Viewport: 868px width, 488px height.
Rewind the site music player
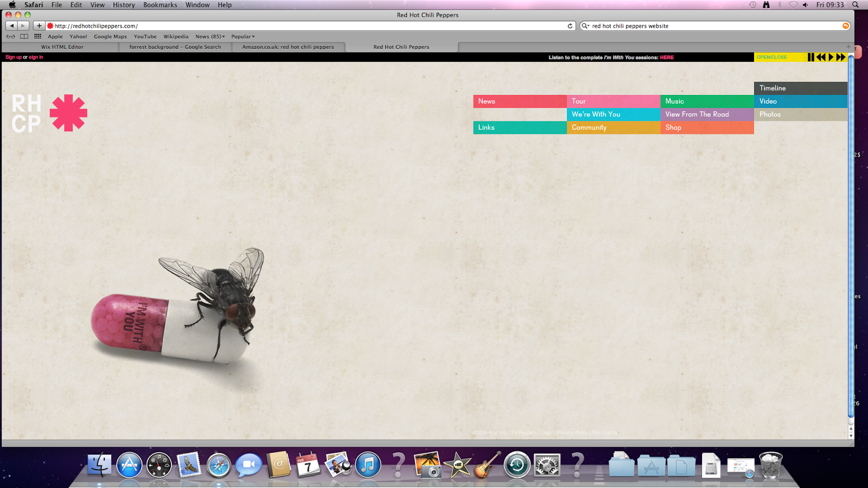coord(821,57)
